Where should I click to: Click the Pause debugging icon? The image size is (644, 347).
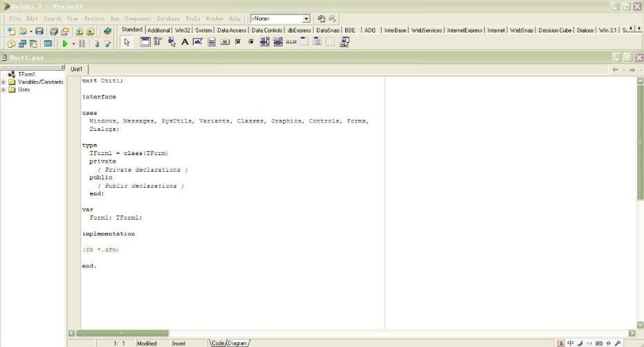[82, 44]
